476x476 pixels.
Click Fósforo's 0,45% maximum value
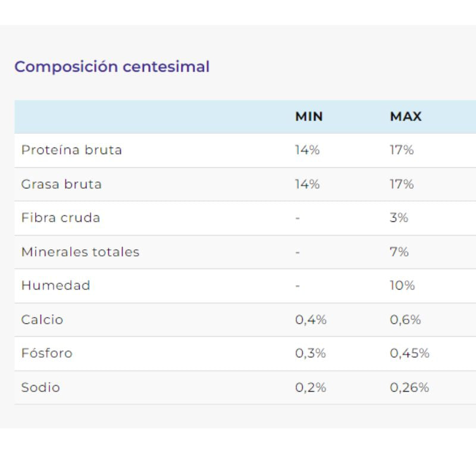[409, 353]
